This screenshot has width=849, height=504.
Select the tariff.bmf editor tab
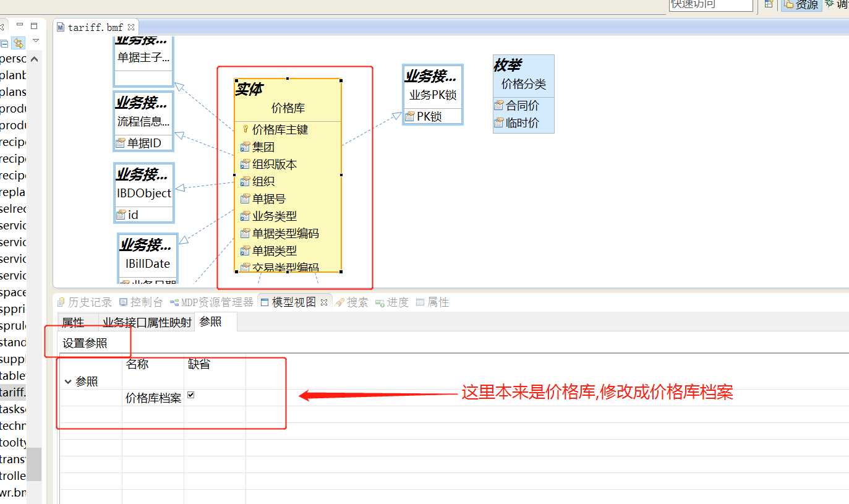(95, 27)
